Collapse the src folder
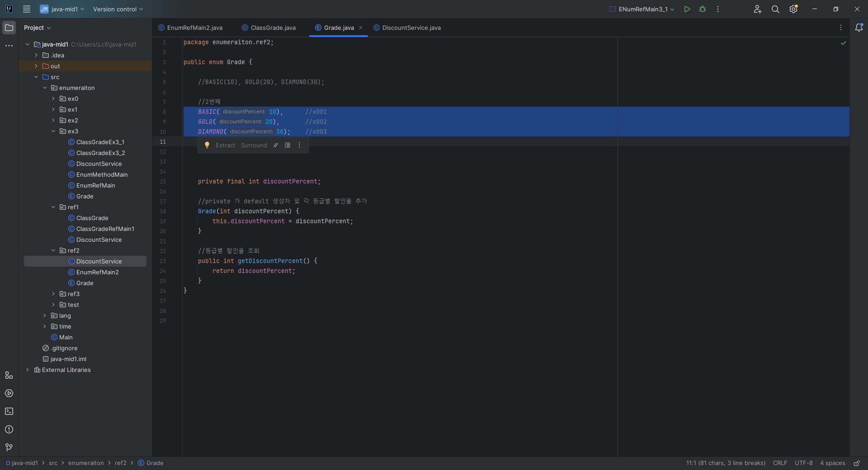 36,77
